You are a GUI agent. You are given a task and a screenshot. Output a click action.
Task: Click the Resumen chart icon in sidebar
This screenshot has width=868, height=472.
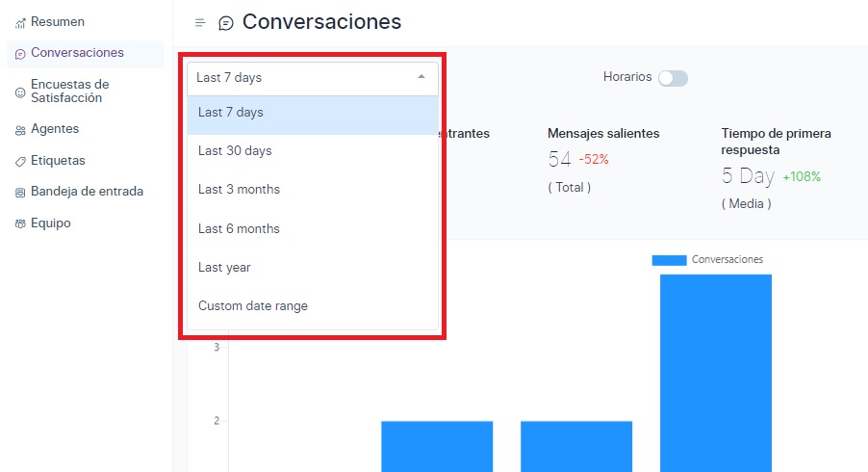(20, 22)
